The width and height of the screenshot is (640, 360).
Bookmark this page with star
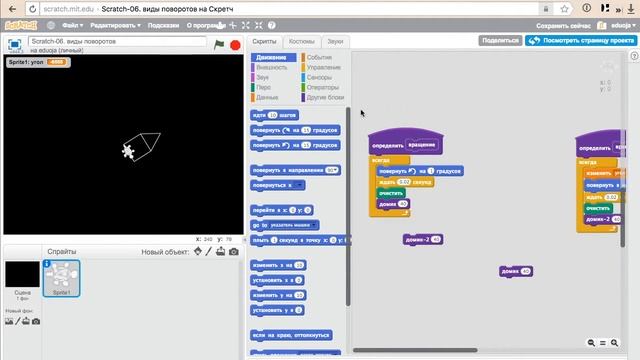pyautogui.click(x=564, y=9)
